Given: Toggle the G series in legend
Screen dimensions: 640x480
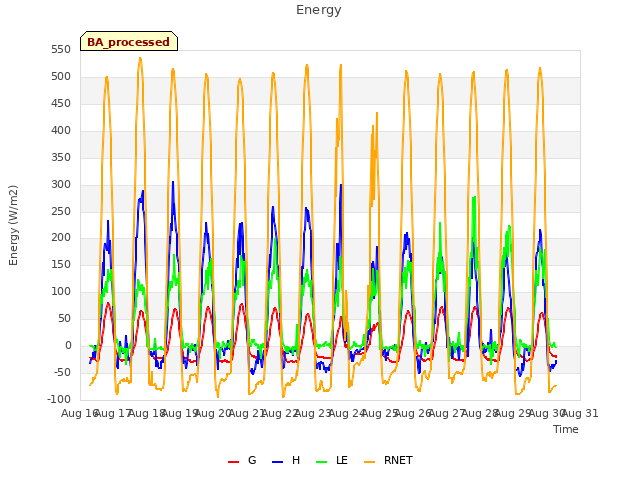Looking at the screenshot, I should pos(252,460).
